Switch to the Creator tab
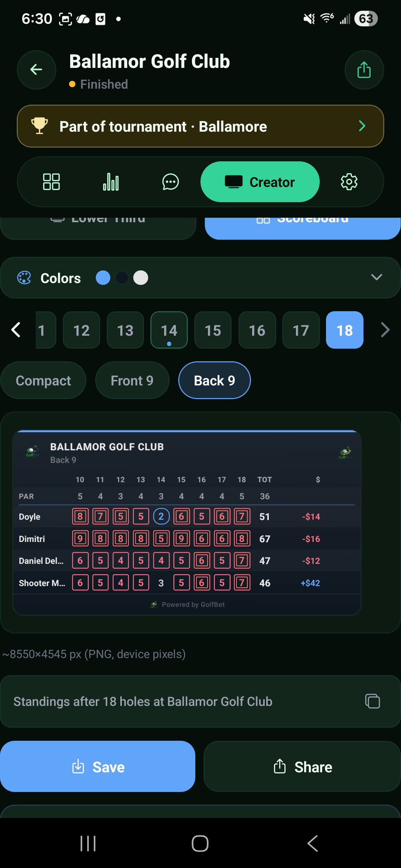 tap(260, 182)
